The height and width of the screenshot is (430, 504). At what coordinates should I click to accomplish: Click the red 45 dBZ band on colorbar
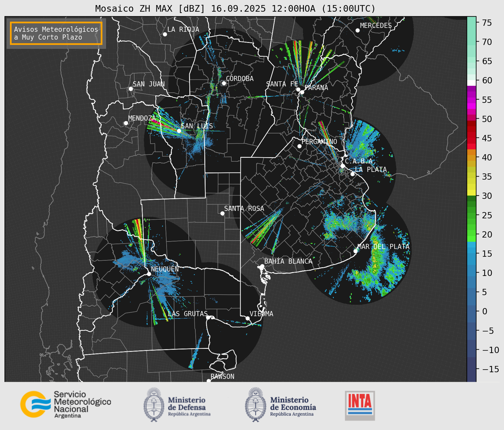pyautogui.click(x=471, y=138)
